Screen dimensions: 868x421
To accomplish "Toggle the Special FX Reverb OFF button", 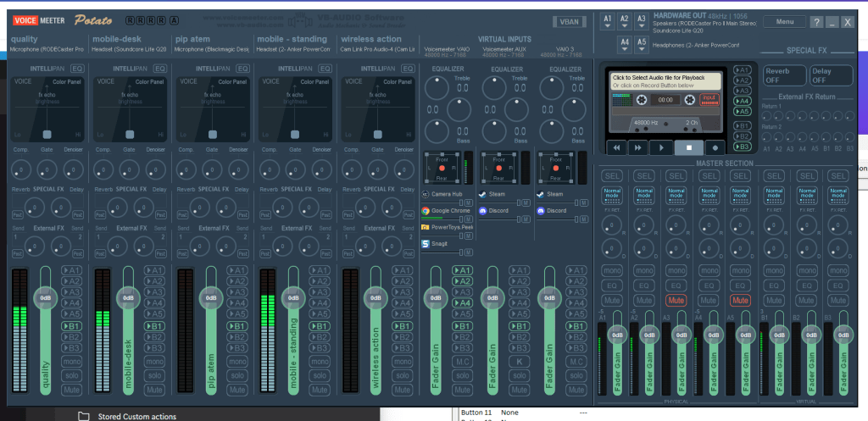I will click(x=784, y=75).
